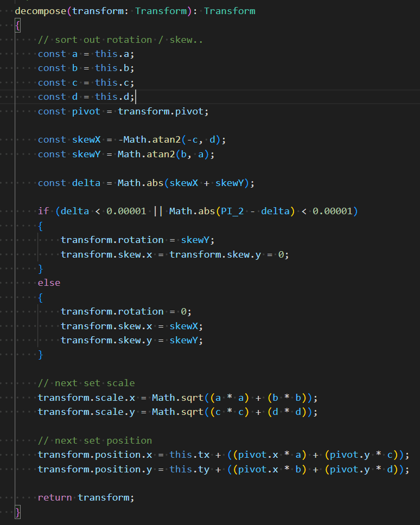420x525 pixels.
Task: Click transform.pivot in the pivot declaration
Action: pos(163,111)
